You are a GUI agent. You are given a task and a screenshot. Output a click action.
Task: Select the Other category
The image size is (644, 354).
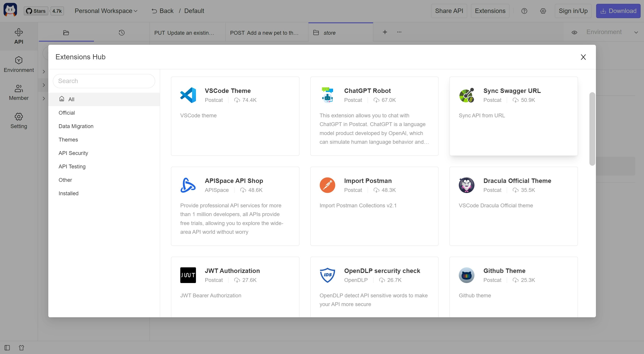pyautogui.click(x=104, y=180)
